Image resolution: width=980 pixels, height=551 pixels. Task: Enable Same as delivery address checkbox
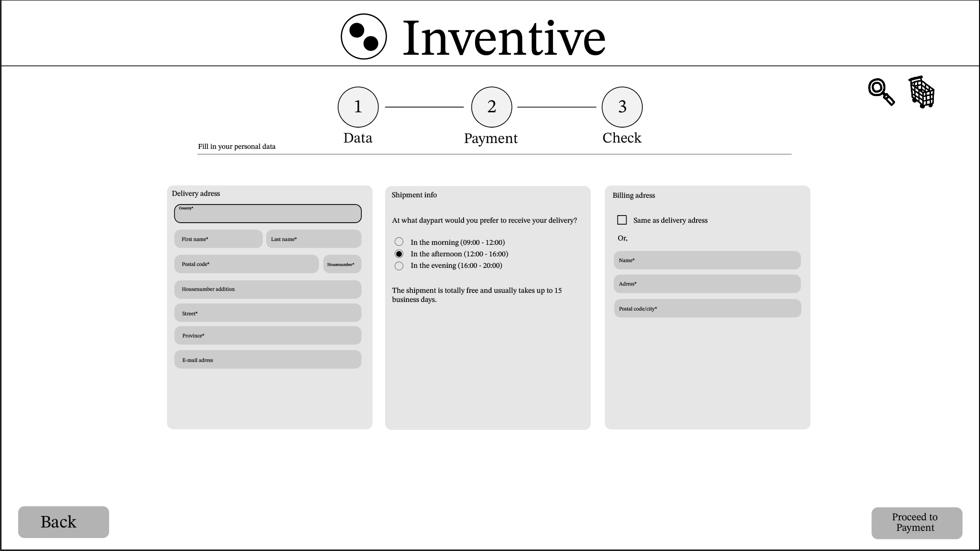(x=621, y=219)
